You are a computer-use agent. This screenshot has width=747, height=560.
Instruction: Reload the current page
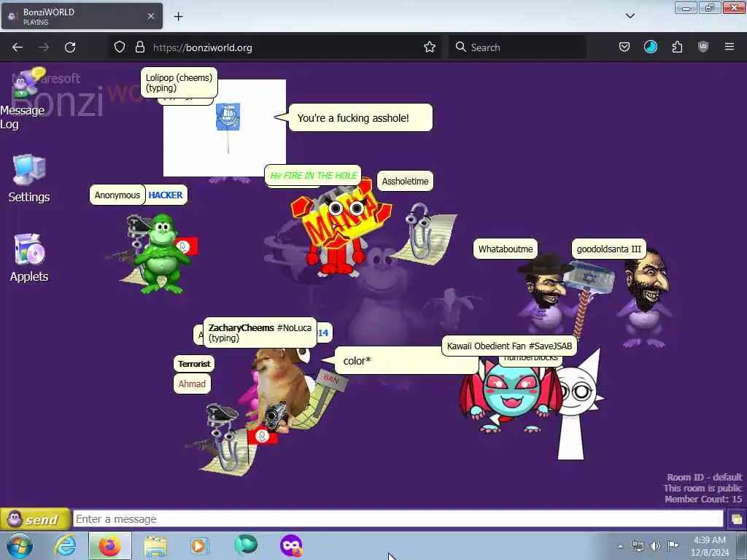pos(70,47)
